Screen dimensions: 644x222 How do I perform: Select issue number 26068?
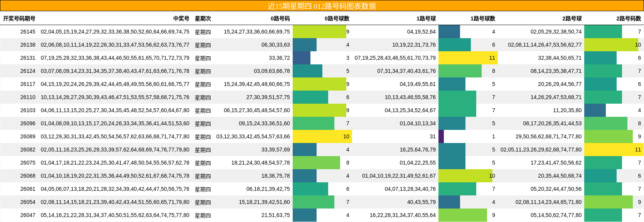click(x=28, y=176)
